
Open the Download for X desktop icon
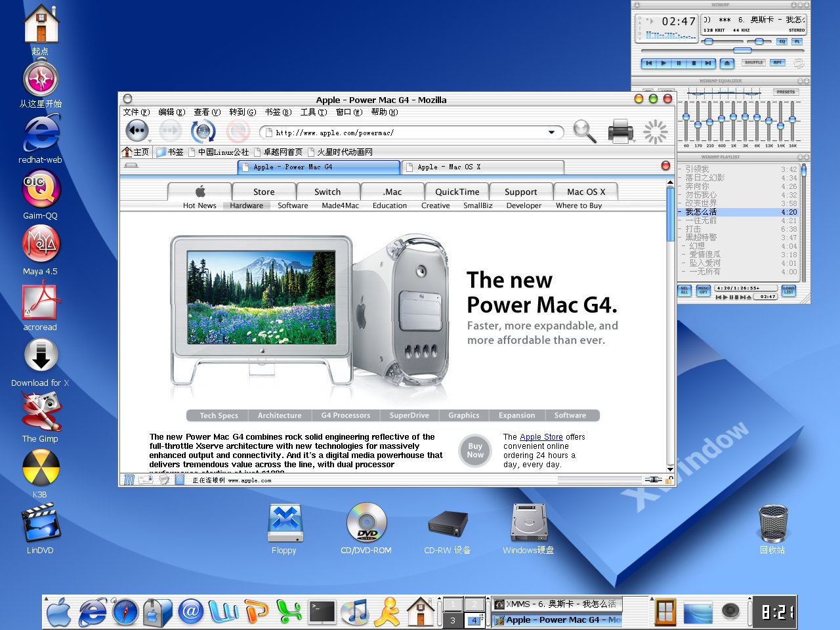point(41,356)
